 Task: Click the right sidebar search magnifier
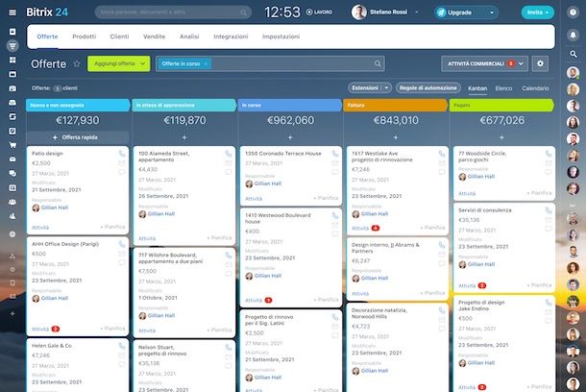tap(573, 54)
